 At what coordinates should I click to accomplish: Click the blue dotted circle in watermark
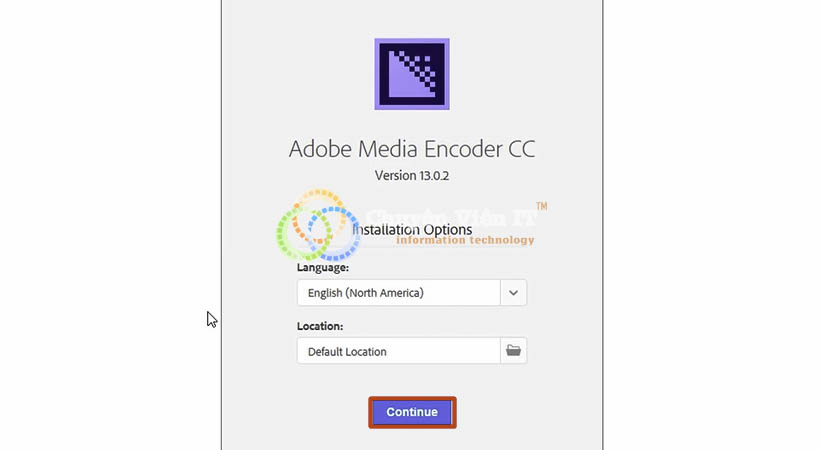[x=334, y=233]
